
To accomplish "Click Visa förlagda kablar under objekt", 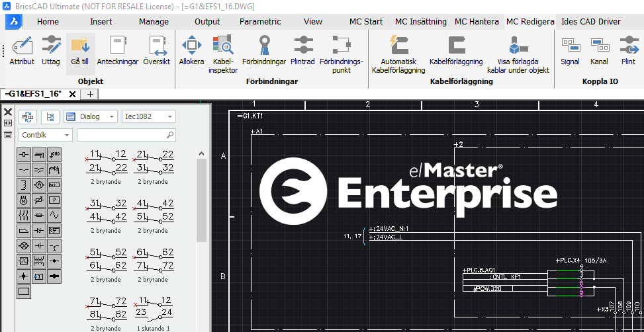I will coord(518,55).
